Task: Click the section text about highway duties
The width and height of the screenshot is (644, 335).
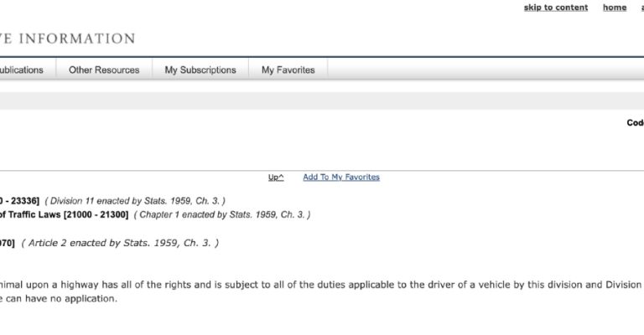Action: click(319, 285)
